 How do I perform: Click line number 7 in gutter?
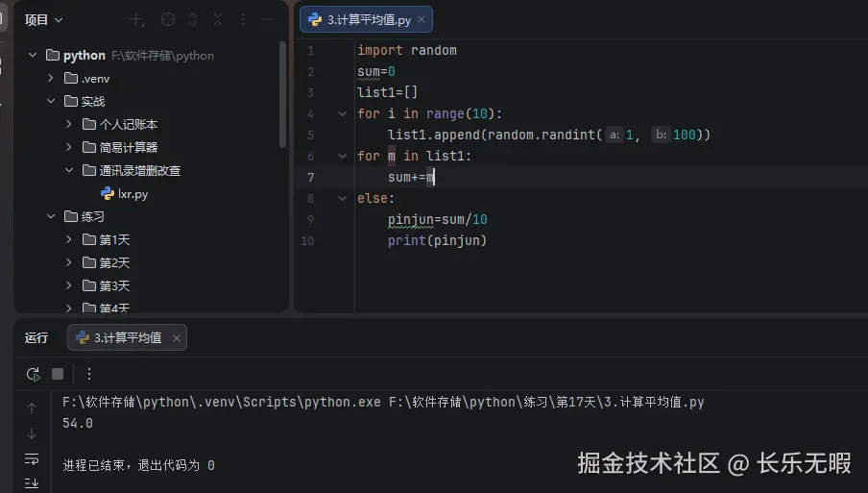[310, 177]
